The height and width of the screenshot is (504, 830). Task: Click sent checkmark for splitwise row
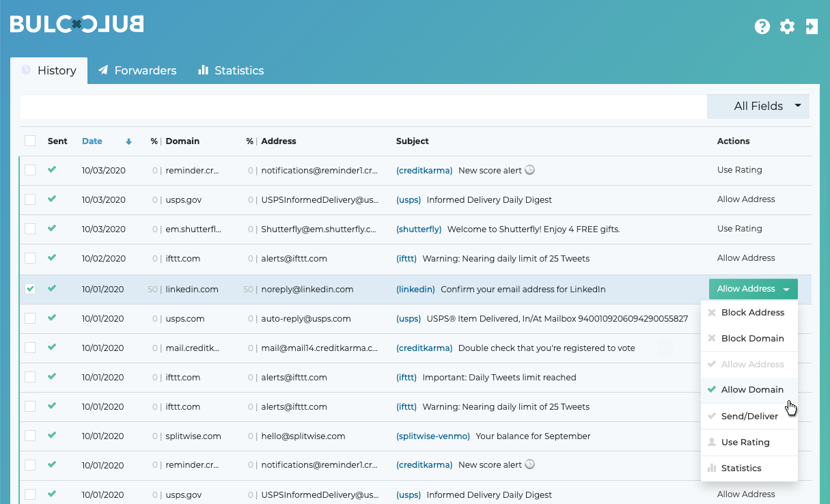pyautogui.click(x=52, y=435)
